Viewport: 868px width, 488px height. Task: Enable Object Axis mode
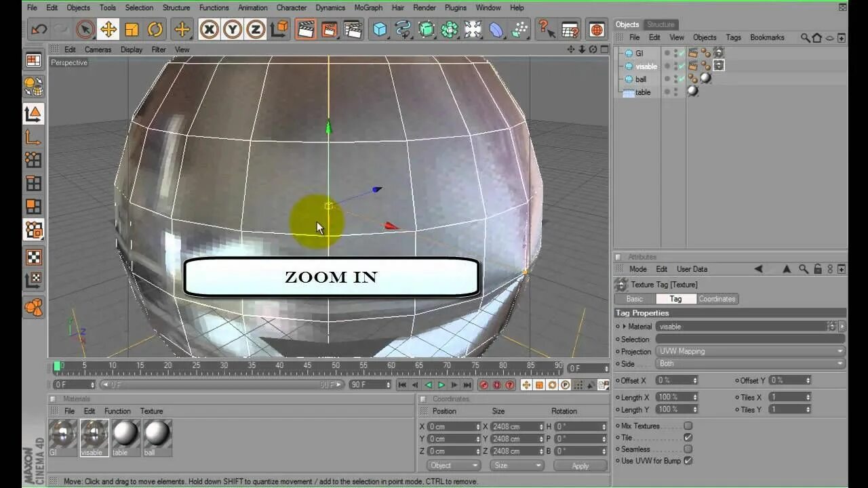(33, 138)
